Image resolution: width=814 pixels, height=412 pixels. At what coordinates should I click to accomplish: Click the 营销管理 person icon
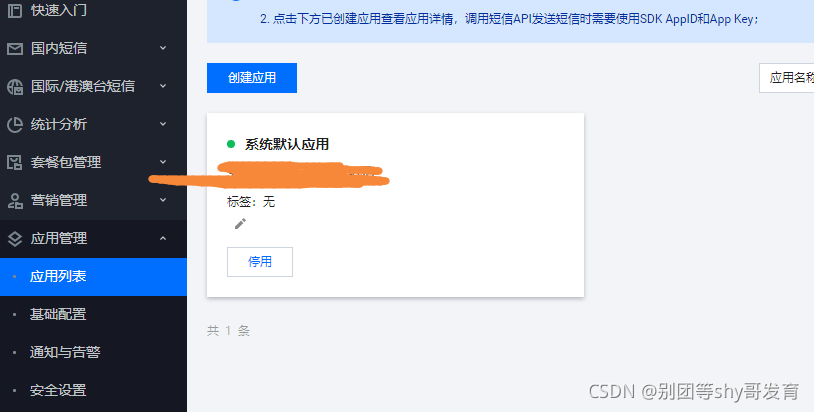click(x=15, y=201)
